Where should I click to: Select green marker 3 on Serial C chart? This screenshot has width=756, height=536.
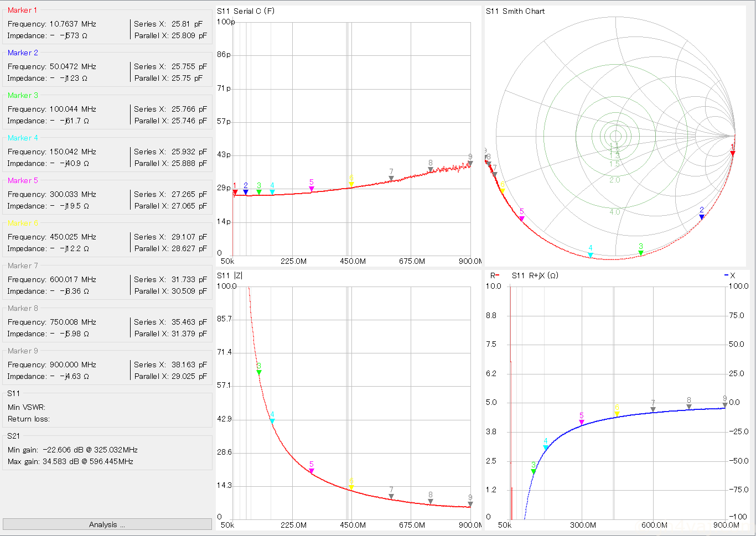point(259,192)
